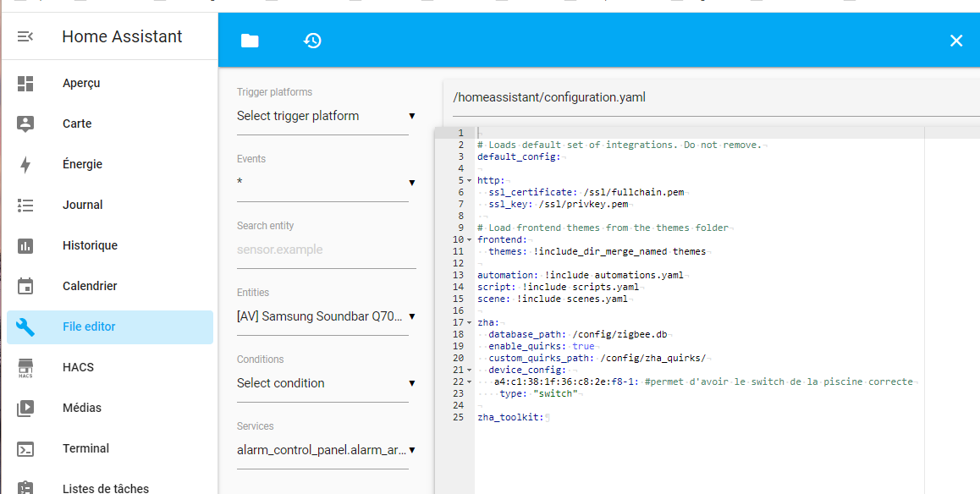980x494 pixels.
Task: Click the Services label
Action: tap(255, 426)
